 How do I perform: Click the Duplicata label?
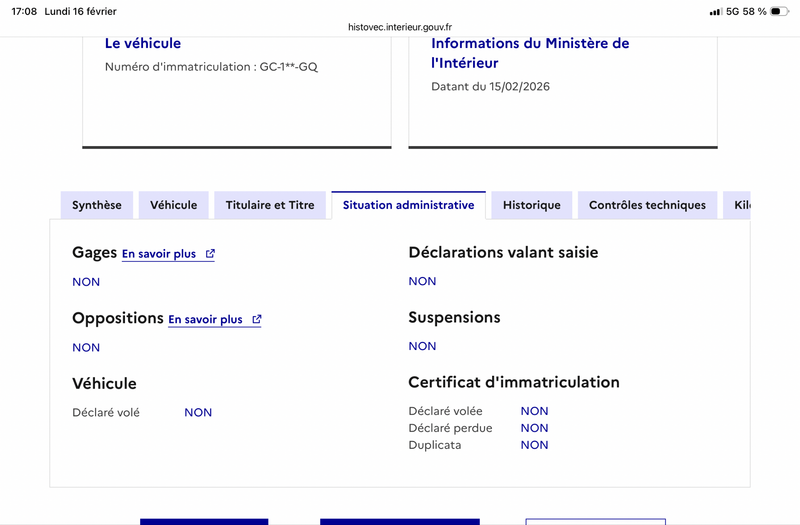(x=435, y=445)
